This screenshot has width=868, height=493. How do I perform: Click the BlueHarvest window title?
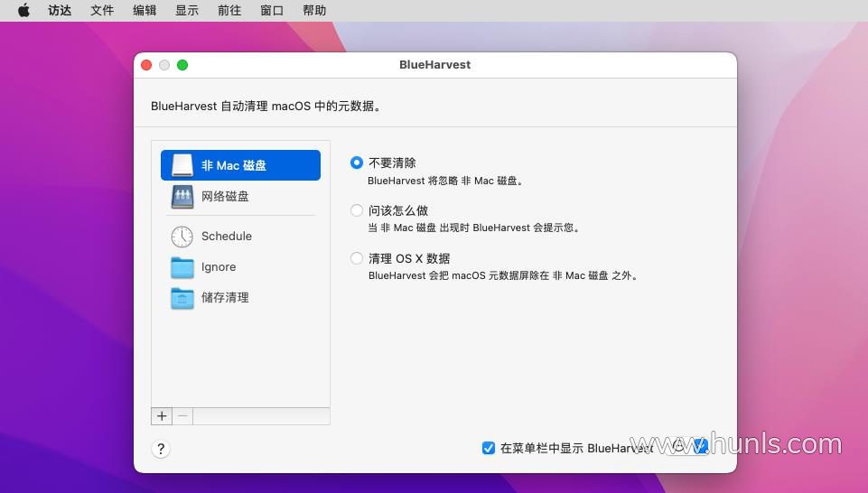pyautogui.click(x=435, y=65)
